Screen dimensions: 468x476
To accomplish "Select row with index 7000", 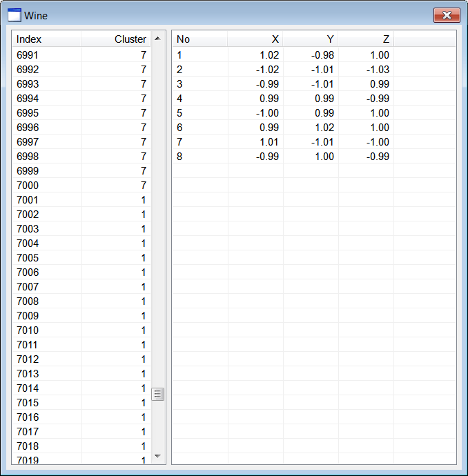I will (x=81, y=185).
